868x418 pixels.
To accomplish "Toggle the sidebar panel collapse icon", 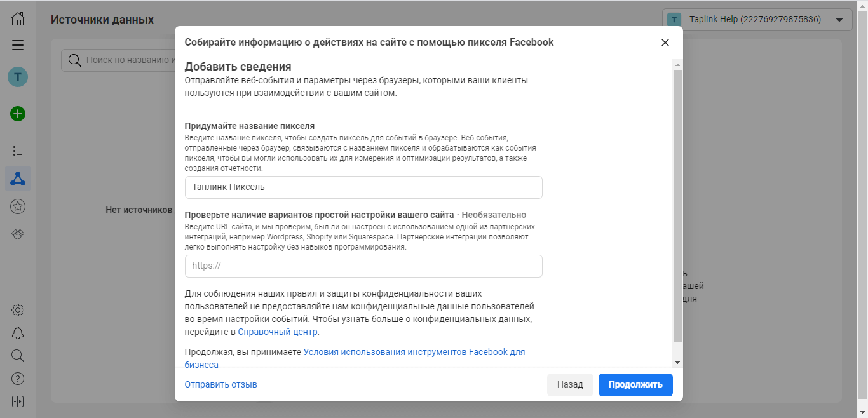I will (18, 401).
